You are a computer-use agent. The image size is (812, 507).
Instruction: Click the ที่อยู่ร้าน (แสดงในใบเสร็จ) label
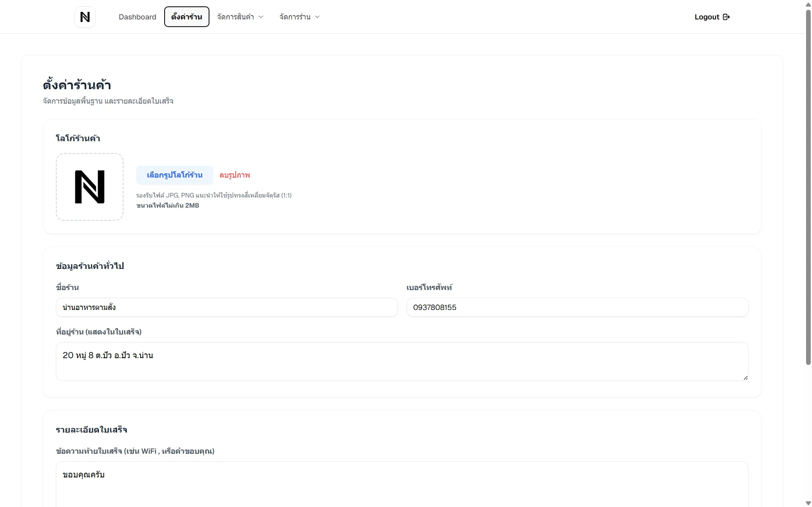[x=99, y=332]
